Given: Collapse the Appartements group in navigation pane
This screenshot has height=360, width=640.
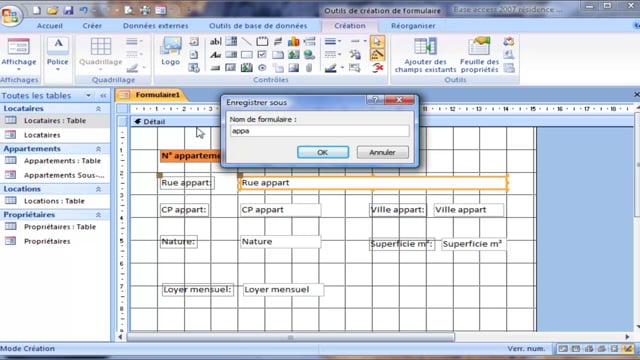Looking at the screenshot, I should click(x=98, y=149).
